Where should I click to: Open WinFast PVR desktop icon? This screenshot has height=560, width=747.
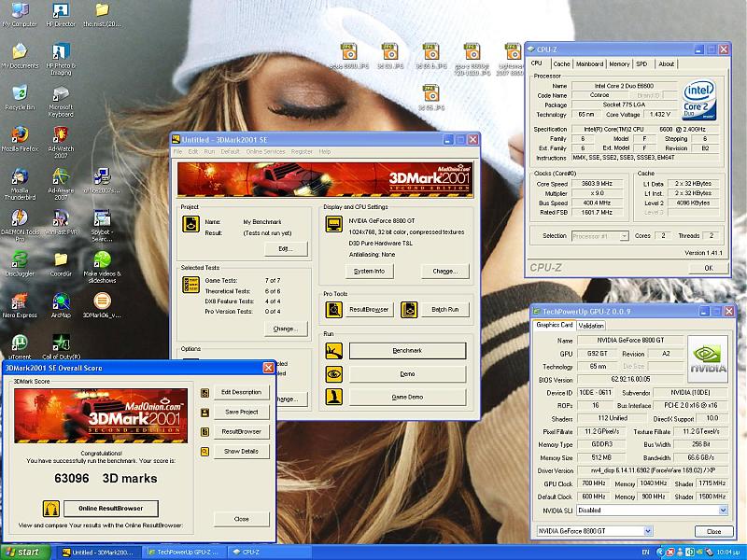tap(61, 222)
